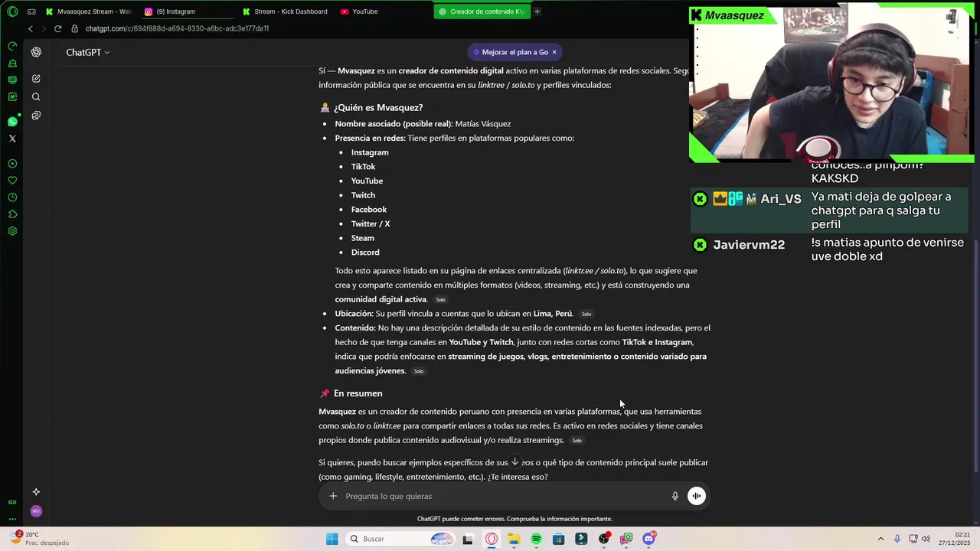Open the MV profile avatar in ChatGPT

click(36, 511)
